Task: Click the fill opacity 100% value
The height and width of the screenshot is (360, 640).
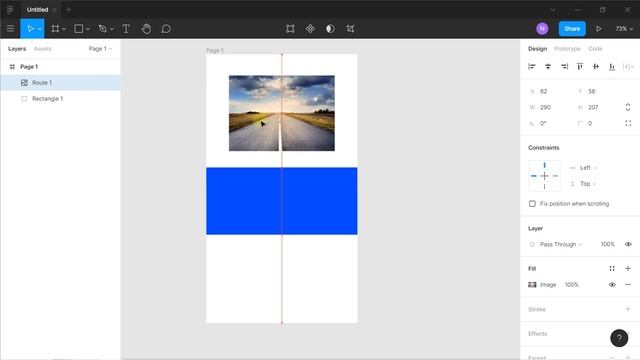Action: click(571, 284)
